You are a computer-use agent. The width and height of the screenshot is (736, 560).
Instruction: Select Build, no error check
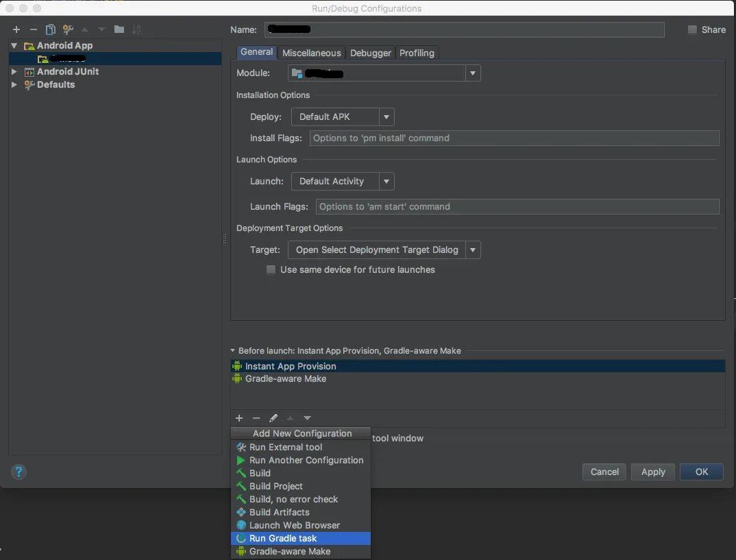[x=301, y=499]
